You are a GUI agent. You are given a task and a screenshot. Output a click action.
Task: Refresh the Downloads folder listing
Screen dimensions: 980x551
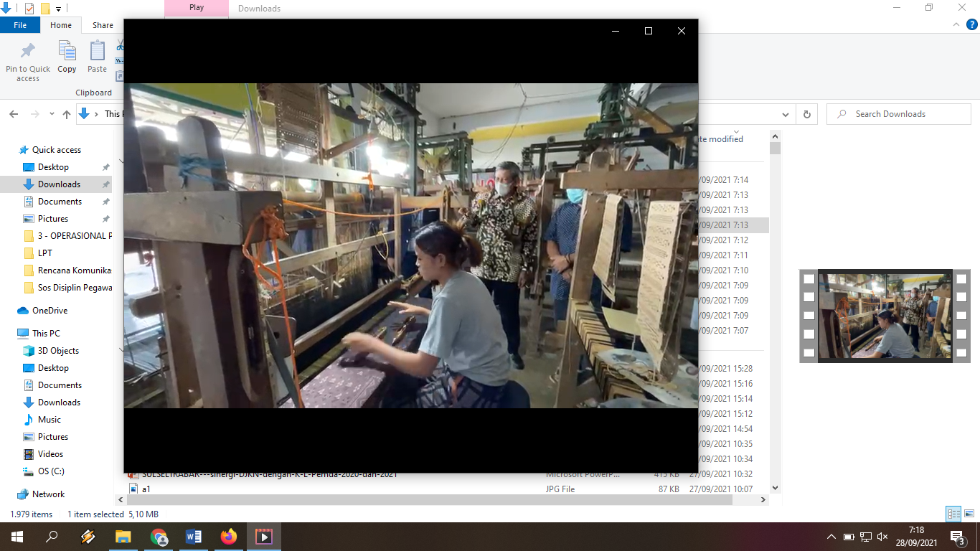(x=807, y=114)
